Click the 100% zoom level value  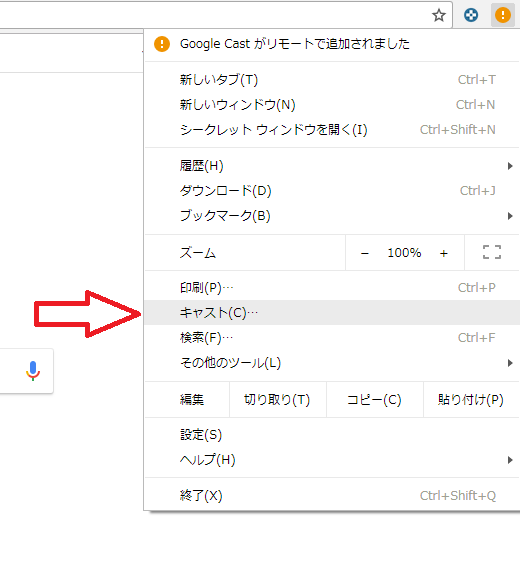coord(404,253)
